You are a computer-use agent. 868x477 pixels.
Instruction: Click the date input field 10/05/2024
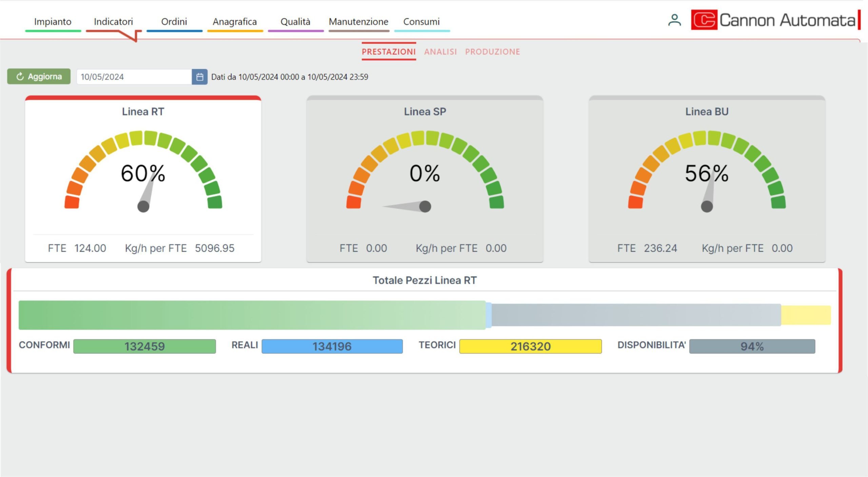point(134,77)
